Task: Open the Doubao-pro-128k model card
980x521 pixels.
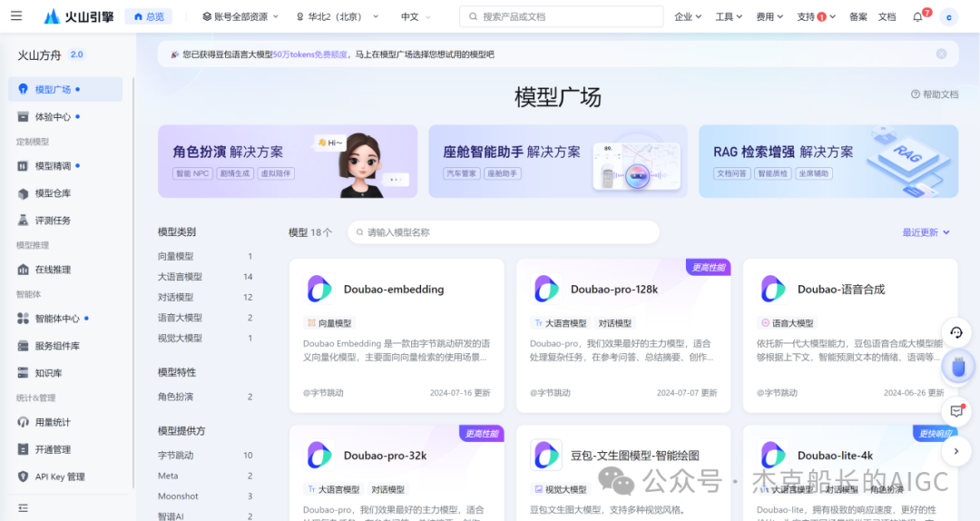Action: point(623,336)
